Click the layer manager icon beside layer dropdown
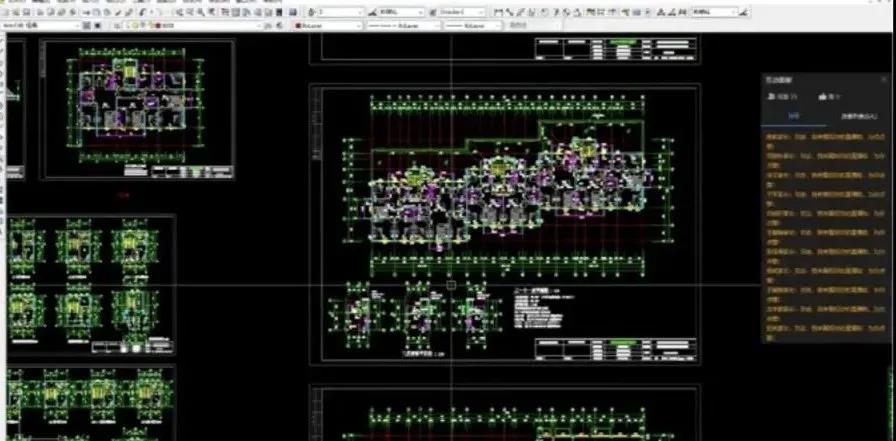 point(117,26)
